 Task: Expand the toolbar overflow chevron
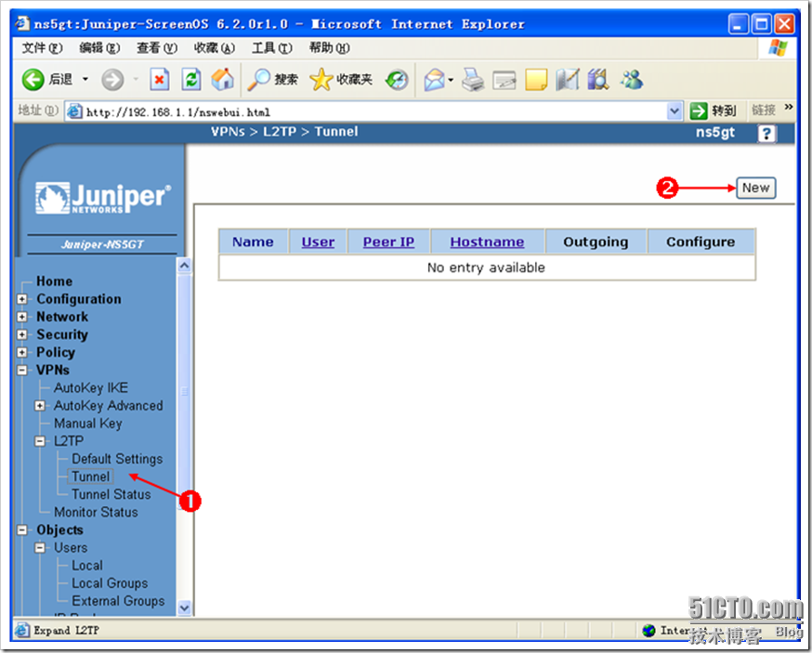click(x=788, y=107)
